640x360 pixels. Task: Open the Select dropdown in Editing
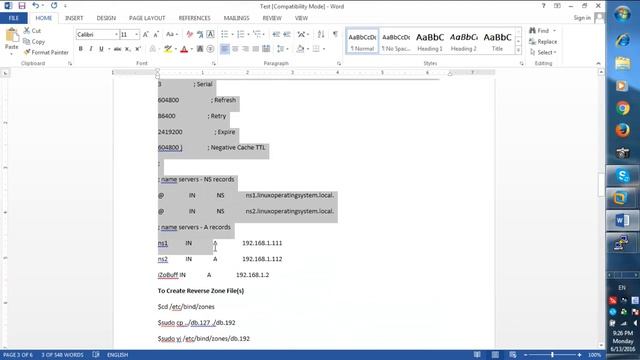point(543,52)
